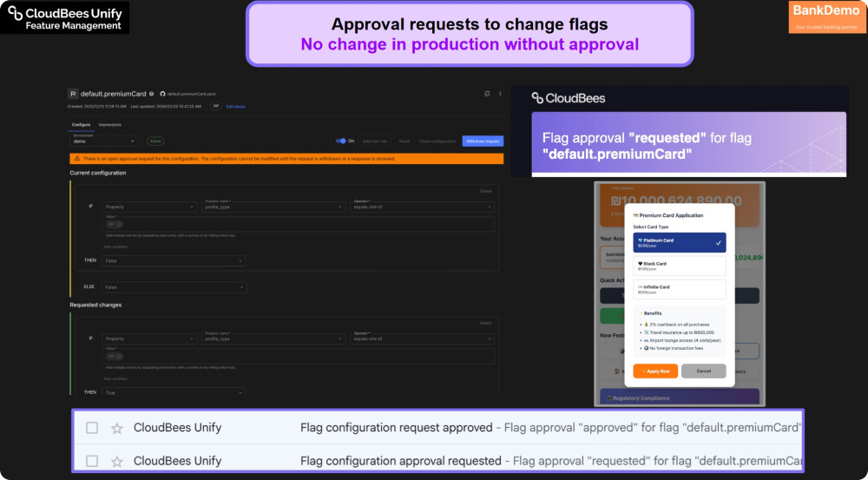Click the CloudBees logo in email header
This screenshot has width=868, height=480.
point(569,99)
